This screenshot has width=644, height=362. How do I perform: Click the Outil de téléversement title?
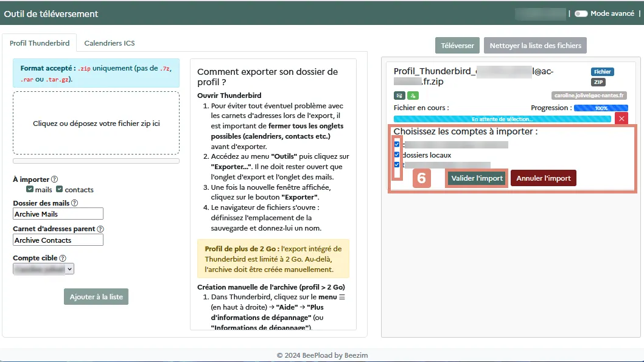click(51, 13)
